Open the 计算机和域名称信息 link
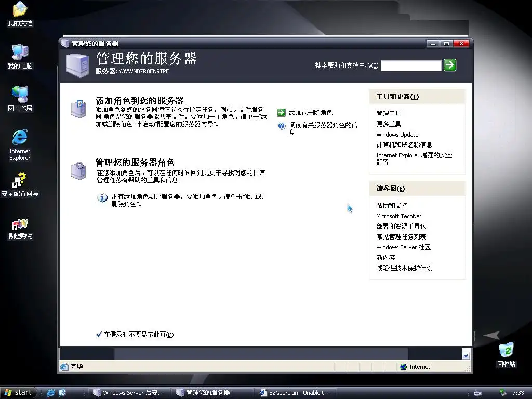Viewport: 532px width, 399px height. (x=404, y=145)
